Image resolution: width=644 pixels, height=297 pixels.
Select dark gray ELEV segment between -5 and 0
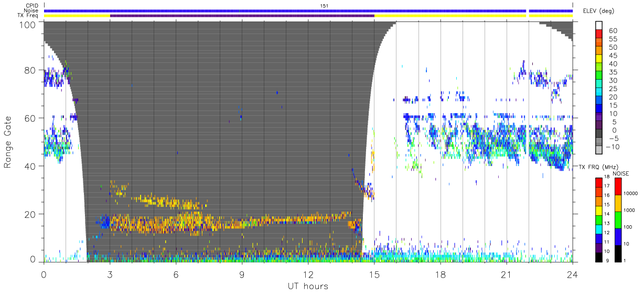tap(599, 134)
